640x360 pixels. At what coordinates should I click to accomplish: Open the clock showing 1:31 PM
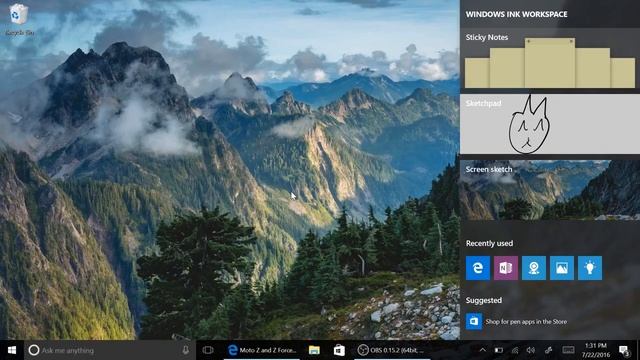[596, 350]
